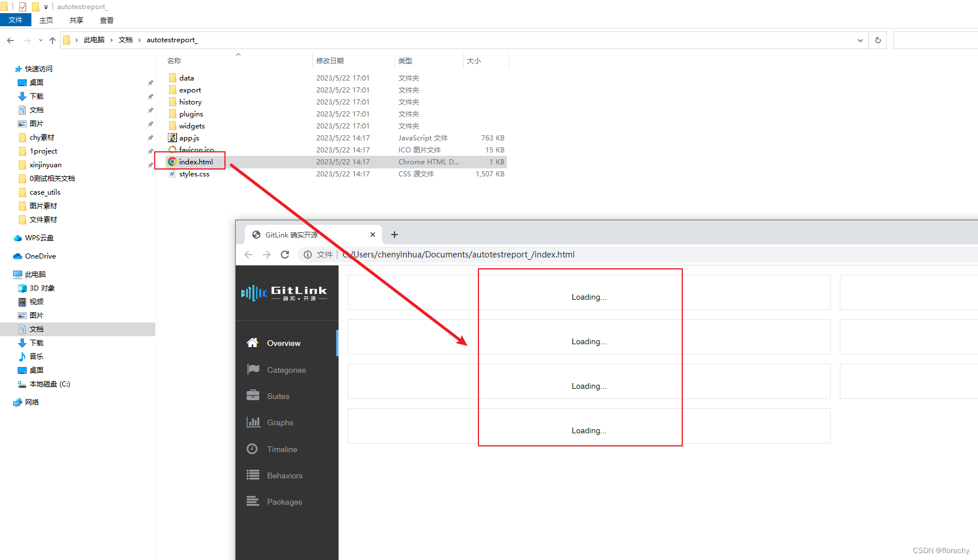The image size is (978, 560).
Task: Click the Timeline link in report sidebar
Action: 282,449
